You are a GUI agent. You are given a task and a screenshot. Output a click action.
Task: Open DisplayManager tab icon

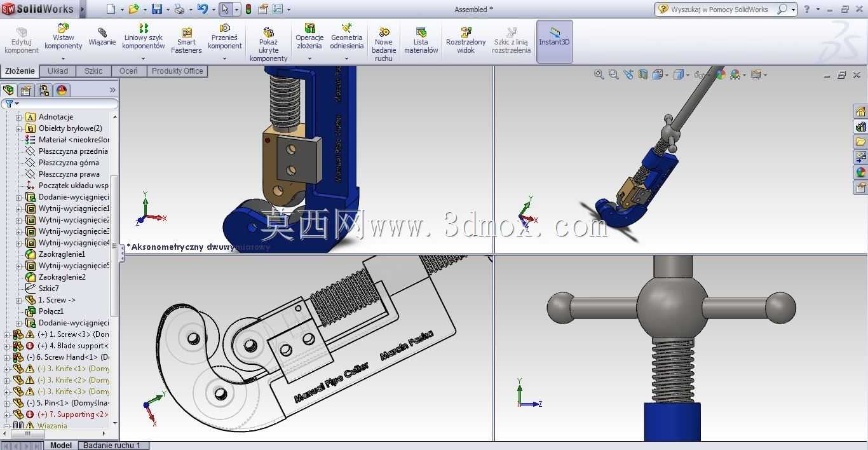[x=62, y=90]
